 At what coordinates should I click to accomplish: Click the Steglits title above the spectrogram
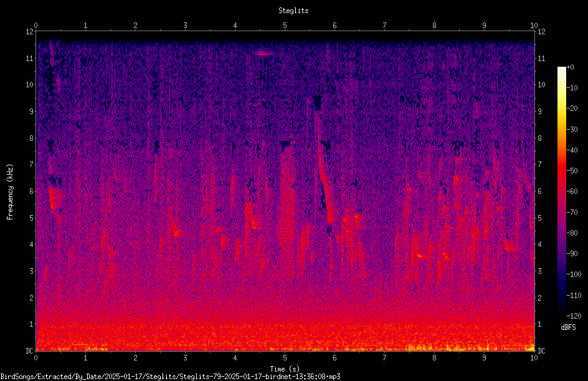click(x=293, y=11)
